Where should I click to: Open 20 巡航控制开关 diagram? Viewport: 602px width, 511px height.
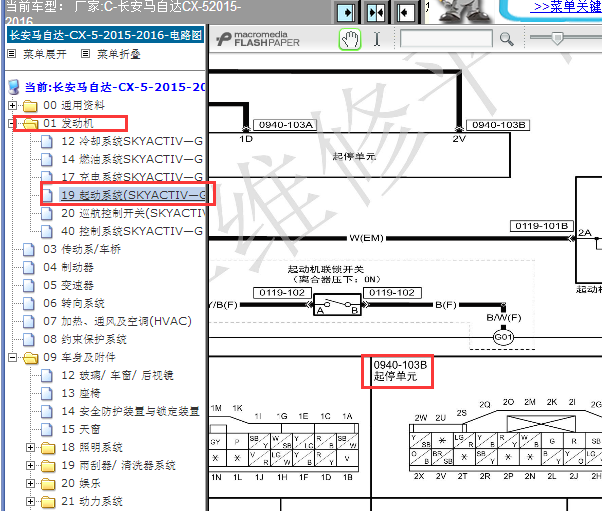134,213
